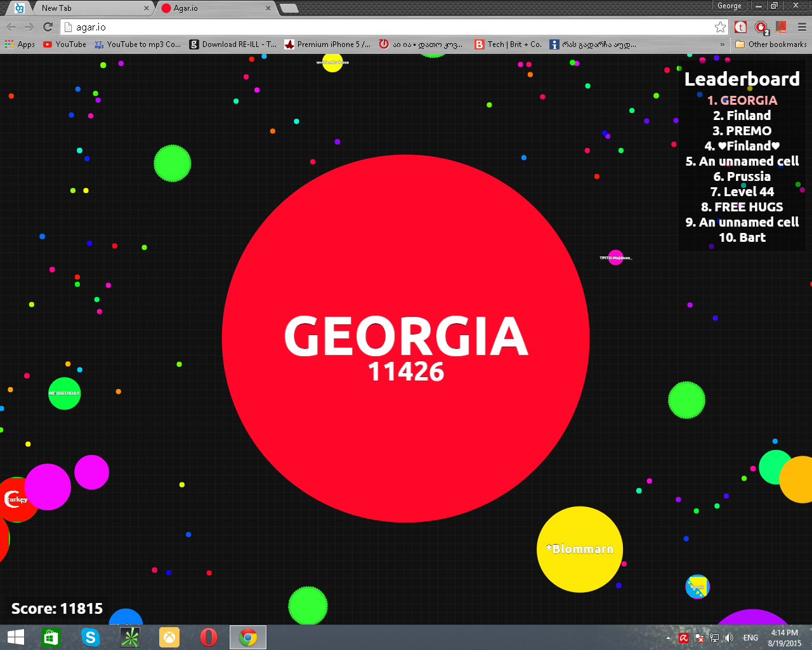812x650 pixels.
Task: Click '2. Finland' on the leaderboard
Action: point(742,116)
